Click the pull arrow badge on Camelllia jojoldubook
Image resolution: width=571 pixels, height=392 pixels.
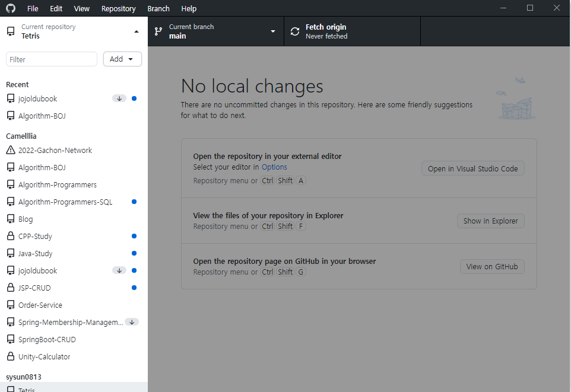(119, 270)
